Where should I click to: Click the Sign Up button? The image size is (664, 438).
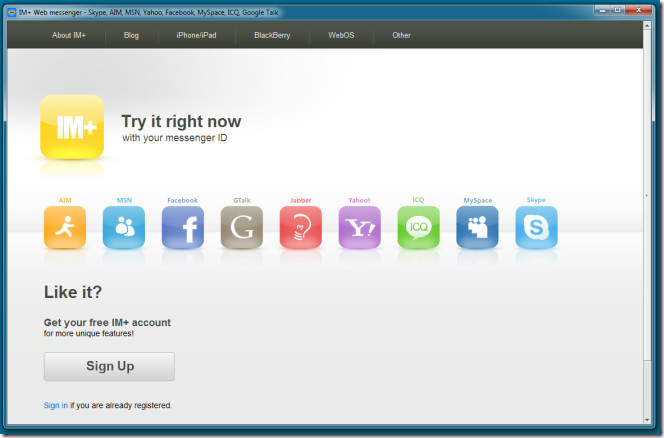pos(109,366)
